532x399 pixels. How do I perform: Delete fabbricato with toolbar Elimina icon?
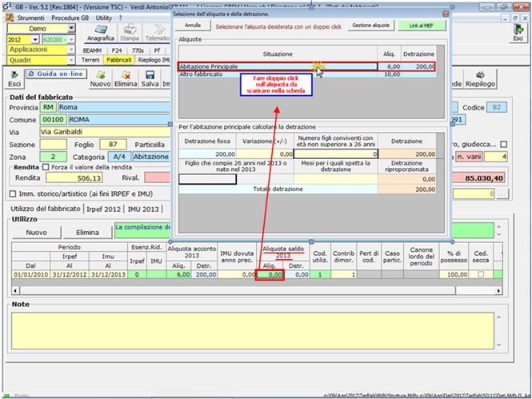click(x=126, y=79)
